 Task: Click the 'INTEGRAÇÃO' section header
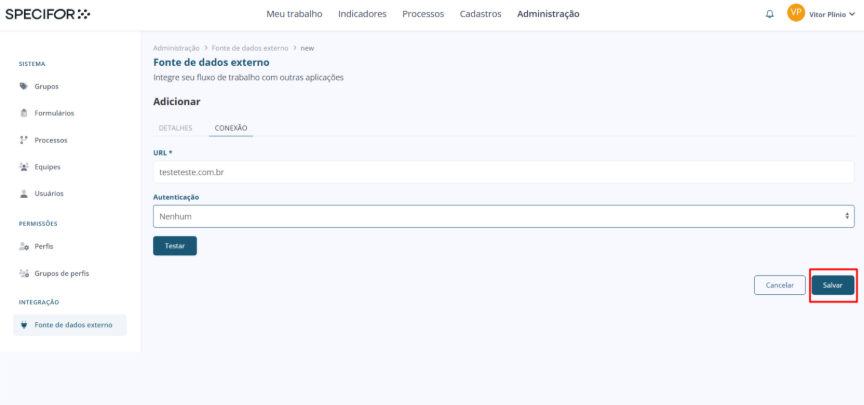[x=39, y=303]
